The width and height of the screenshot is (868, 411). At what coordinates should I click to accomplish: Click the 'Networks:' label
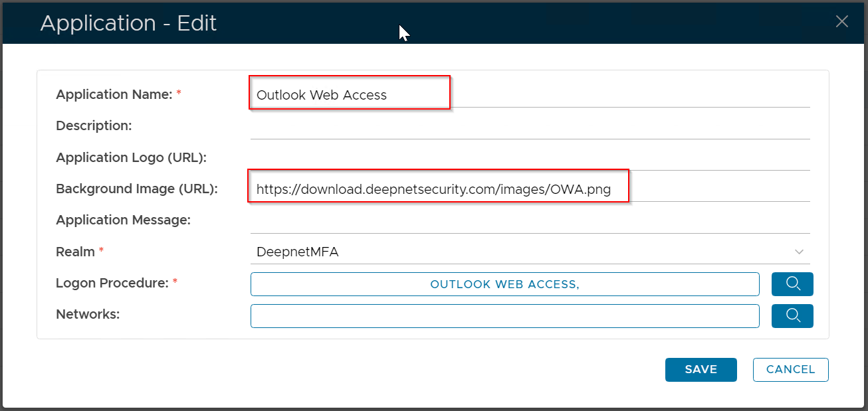[88, 314]
